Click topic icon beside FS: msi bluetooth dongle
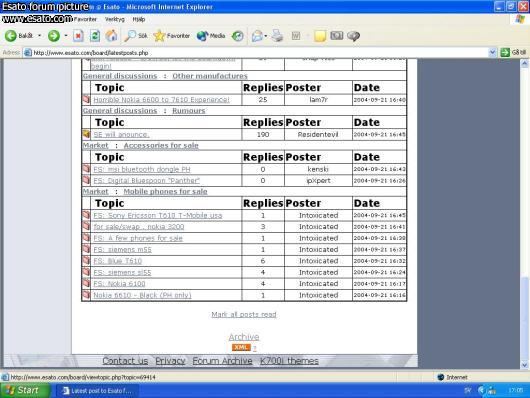530x398 pixels. point(86,168)
